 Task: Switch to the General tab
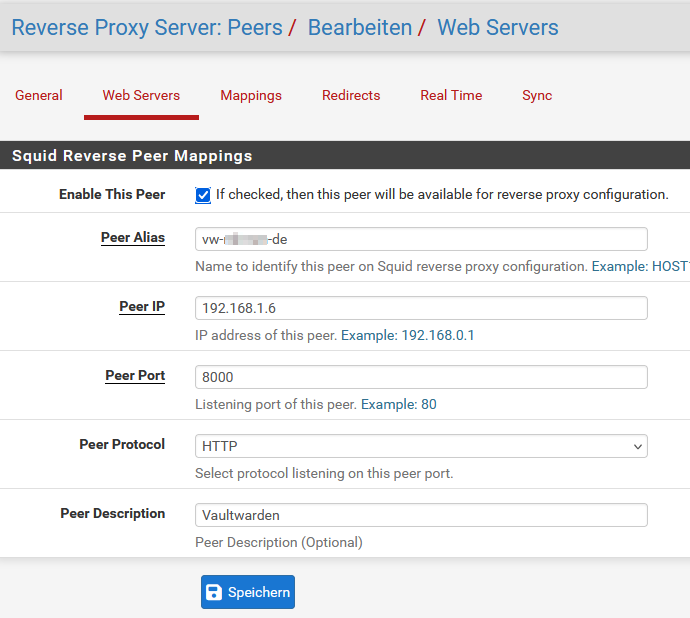(39, 96)
